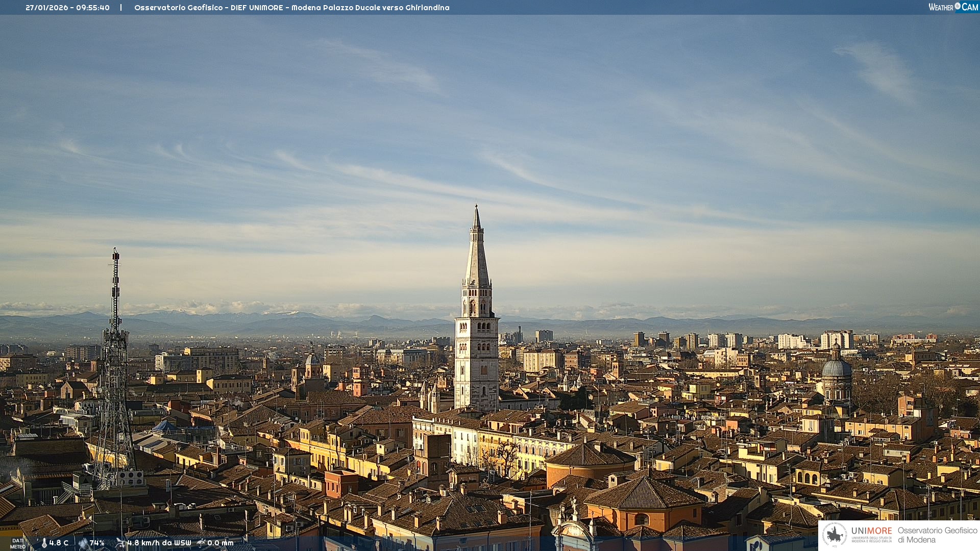Click the thermometer temperature icon
This screenshot has width=980, height=551.
click(x=44, y=543)
